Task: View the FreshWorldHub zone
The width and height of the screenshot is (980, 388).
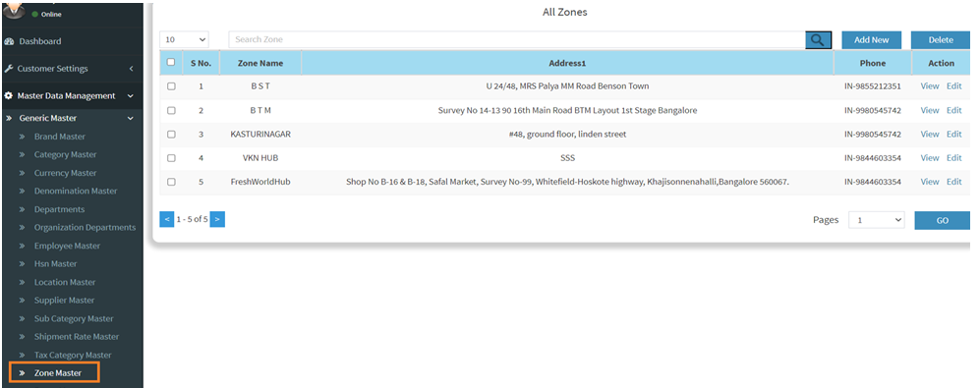Action: pos(930,181)
